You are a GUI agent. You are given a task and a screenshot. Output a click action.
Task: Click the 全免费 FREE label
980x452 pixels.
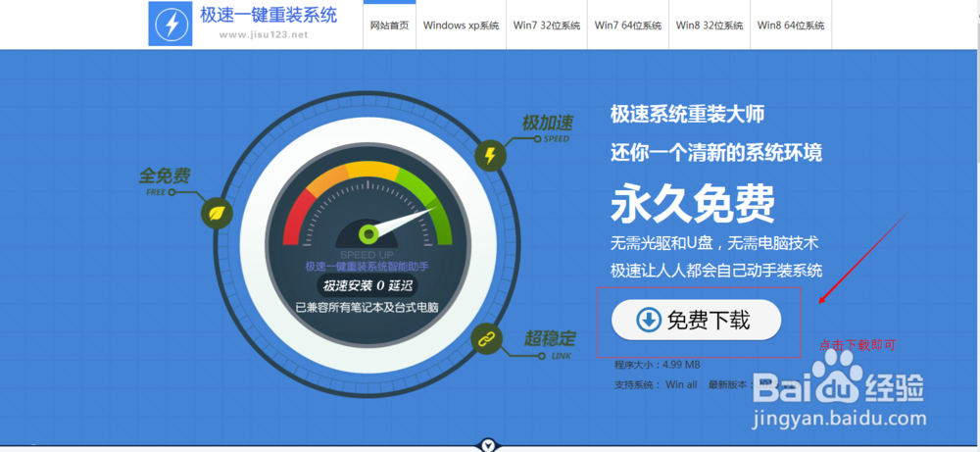pos(165,180)
